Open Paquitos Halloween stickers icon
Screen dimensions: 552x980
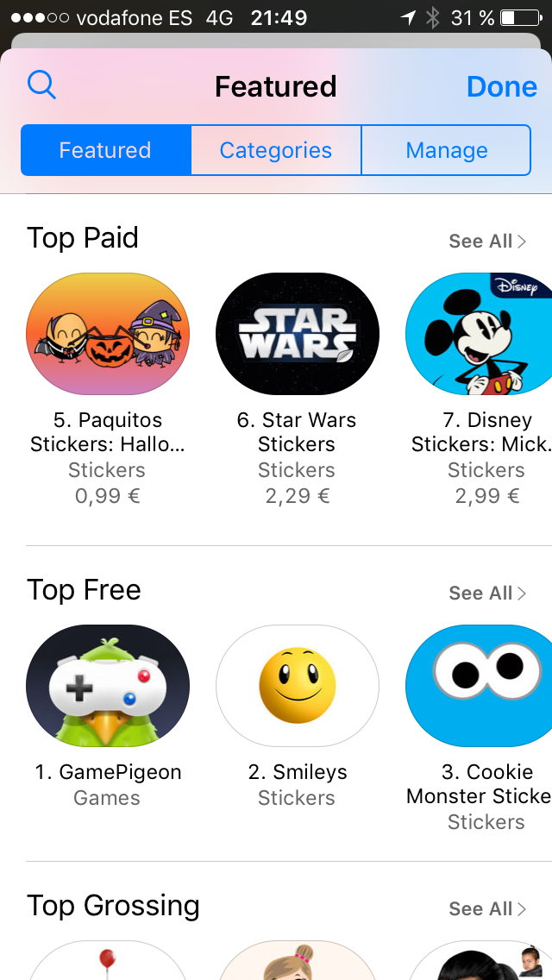point(108,334)
